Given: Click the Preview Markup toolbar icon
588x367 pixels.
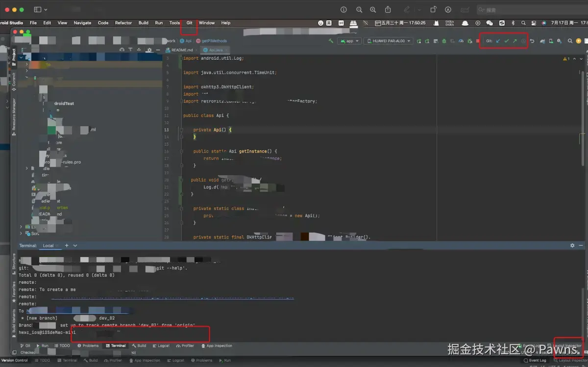Looking at the screenshot, I should pyautogui.click(x=448, y=10).
